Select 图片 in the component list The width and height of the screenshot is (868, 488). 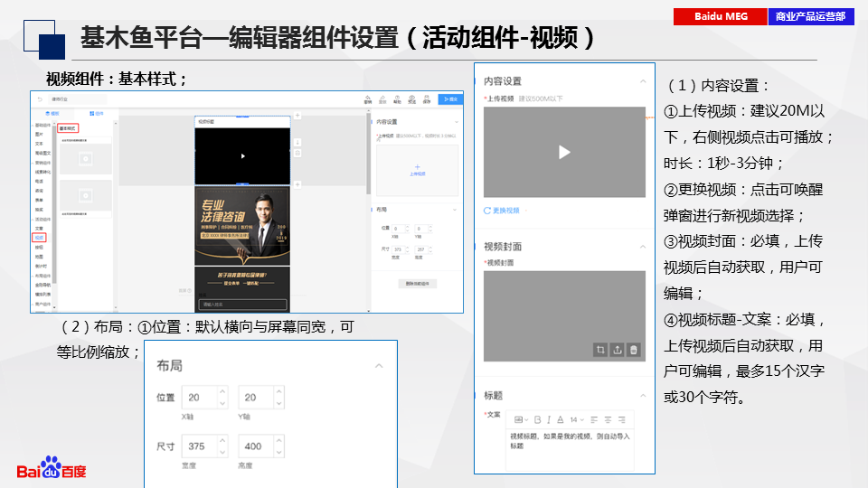click(x=39, y=135)
